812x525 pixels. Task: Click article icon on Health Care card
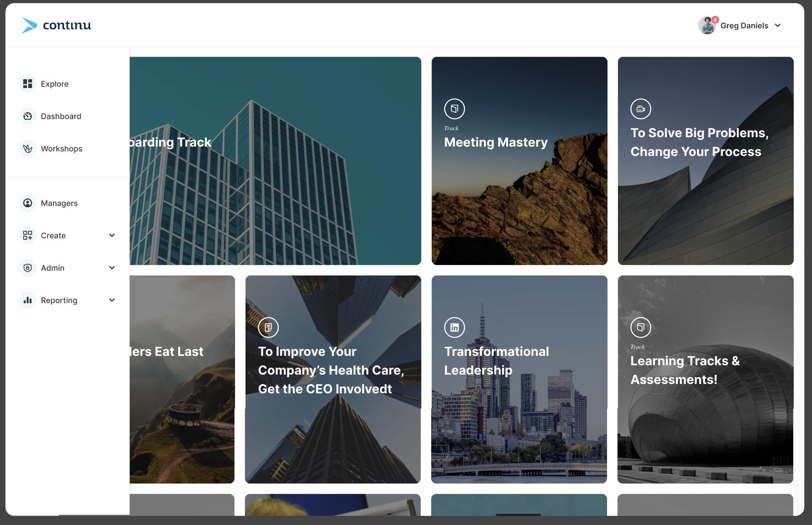tap(268, 328)
